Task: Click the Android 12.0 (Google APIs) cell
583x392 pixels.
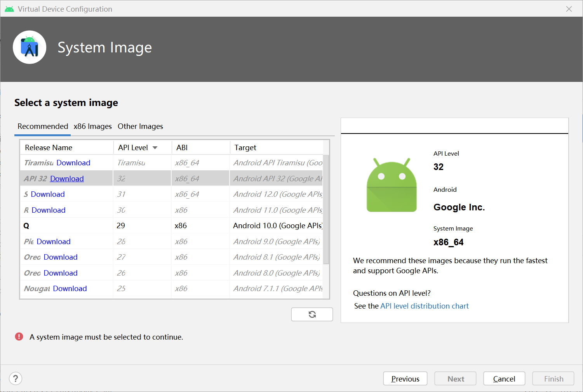Action: coord(277,194)
